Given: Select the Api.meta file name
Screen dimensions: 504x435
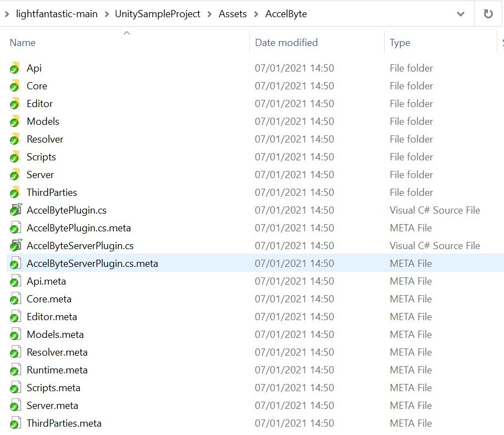Looking at the screenshot, I should (46, 281).
